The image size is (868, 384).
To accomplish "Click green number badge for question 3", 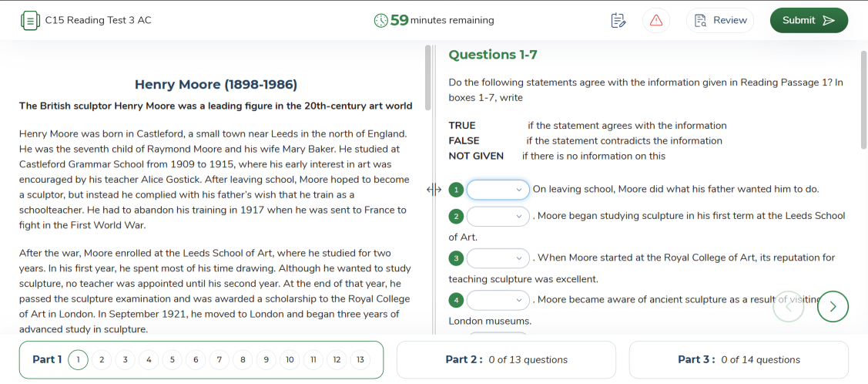I will tap(456, 258).
